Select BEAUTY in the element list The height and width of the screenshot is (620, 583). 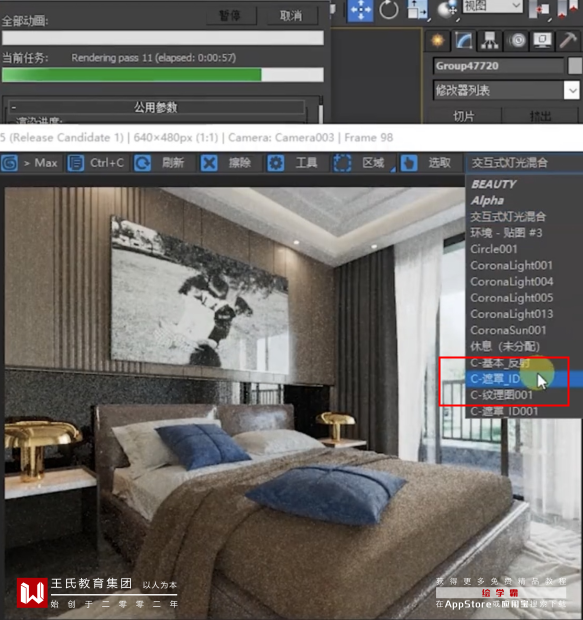click(494, 184)
